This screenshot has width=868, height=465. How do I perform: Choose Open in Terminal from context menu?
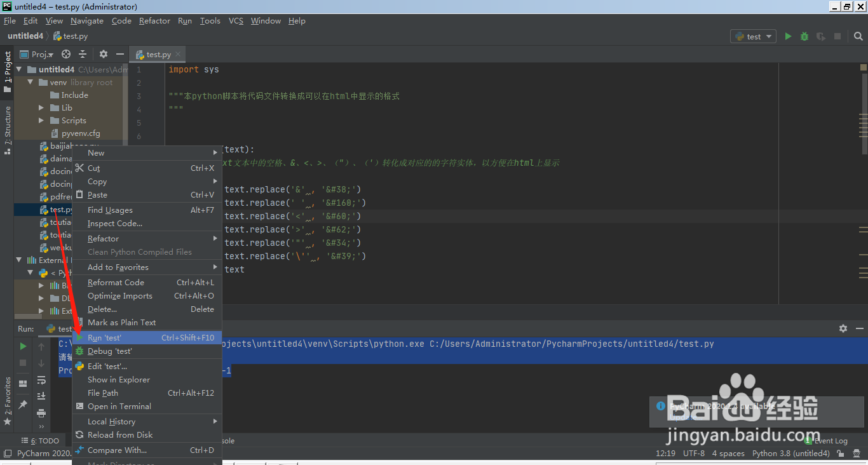click(x=147, y=407)
